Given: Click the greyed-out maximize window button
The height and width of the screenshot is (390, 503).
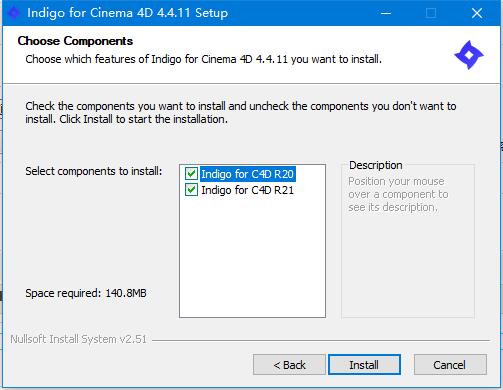Looking at the screenshot, I should coord(431,13).
